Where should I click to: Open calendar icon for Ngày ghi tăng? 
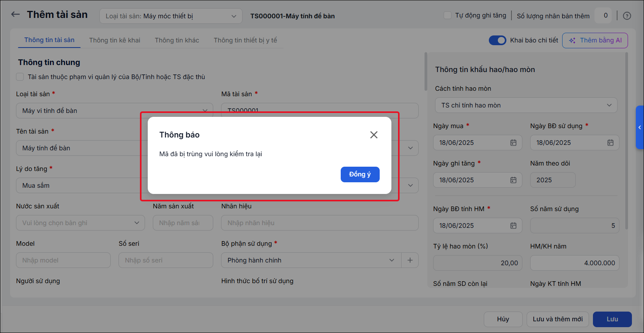[x=513, y=180]
